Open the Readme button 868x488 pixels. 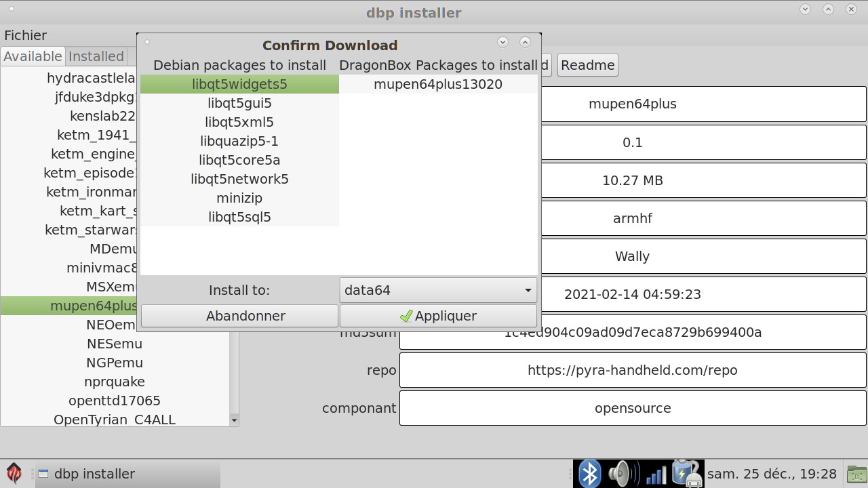point(587,65)
